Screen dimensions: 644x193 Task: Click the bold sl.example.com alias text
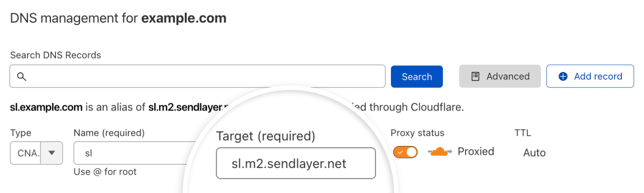(46, 107)
